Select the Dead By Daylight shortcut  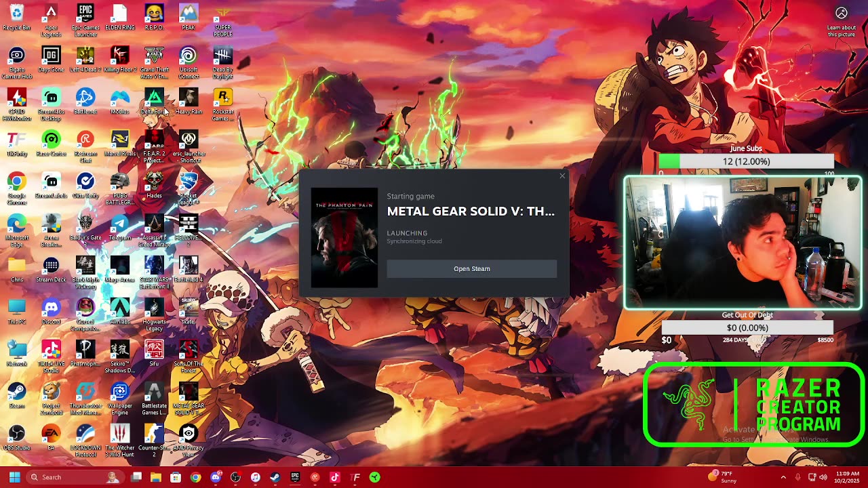(x=222, y=63)
